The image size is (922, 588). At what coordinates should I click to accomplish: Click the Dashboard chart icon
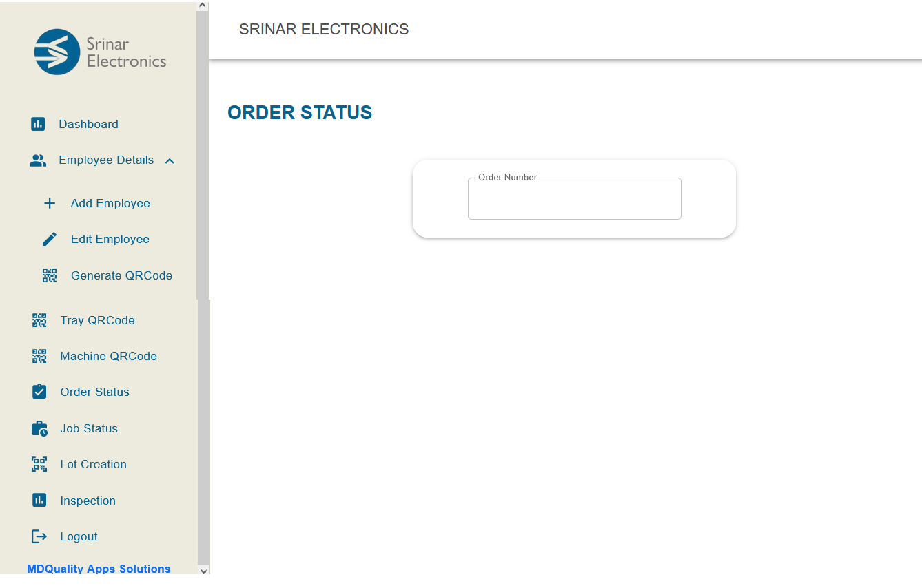point(38,125)
